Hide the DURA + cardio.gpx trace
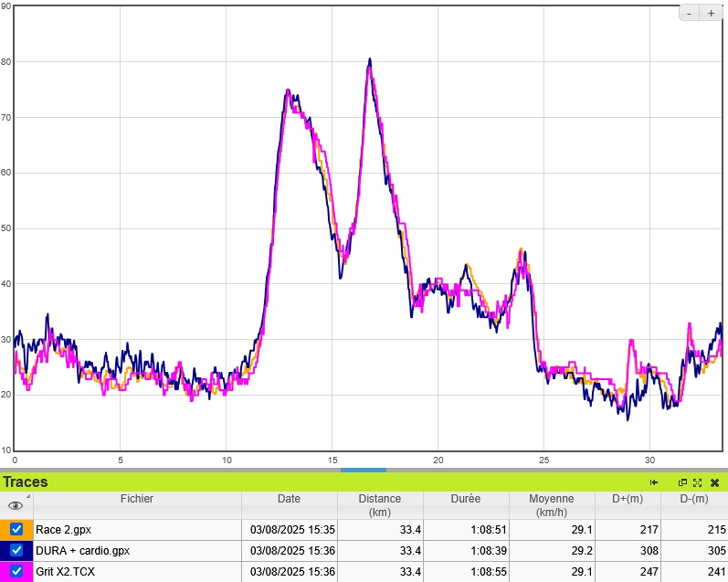Screen dimensions: 728x582 [16, 551]
